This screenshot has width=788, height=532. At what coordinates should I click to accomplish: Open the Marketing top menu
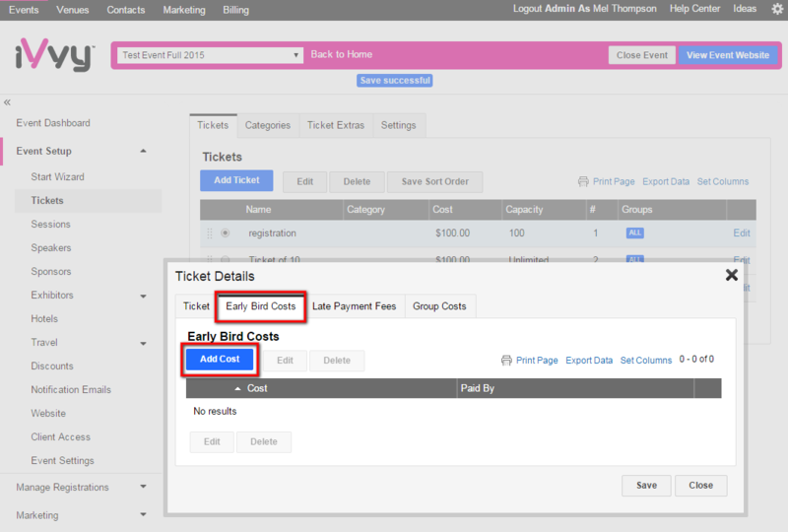tap(184, 10)
